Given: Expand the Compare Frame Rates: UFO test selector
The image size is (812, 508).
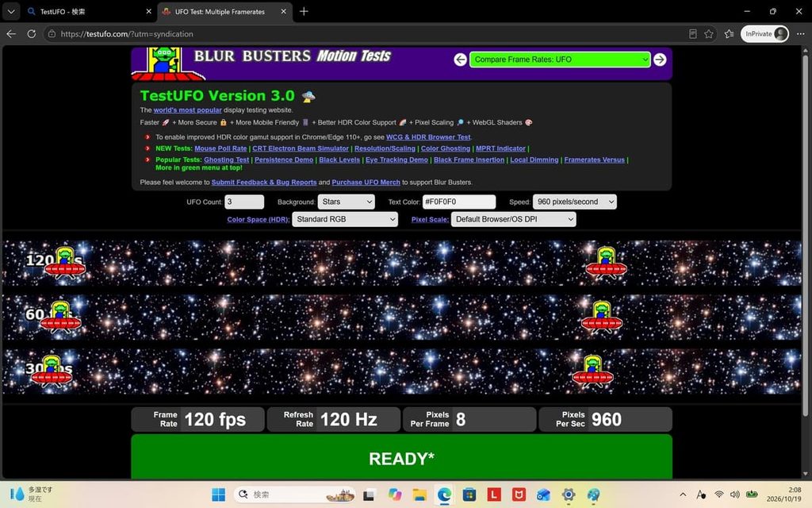Looking at the screenshot, I should click(560, 60).
